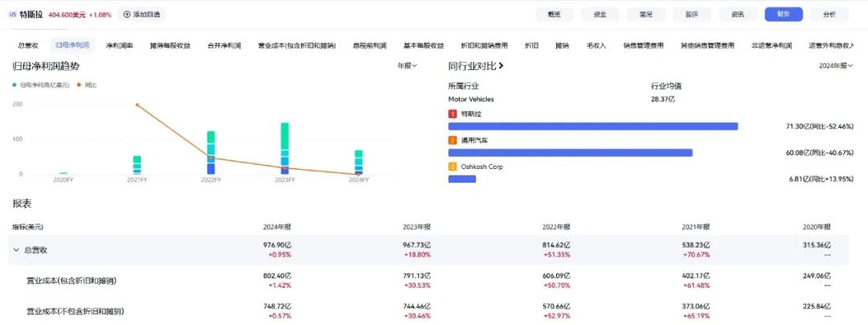Viewport: 868px width, 325px height.
Task: Click the 315.36亿 revenue cell for 2020
Action: [817, 245]
